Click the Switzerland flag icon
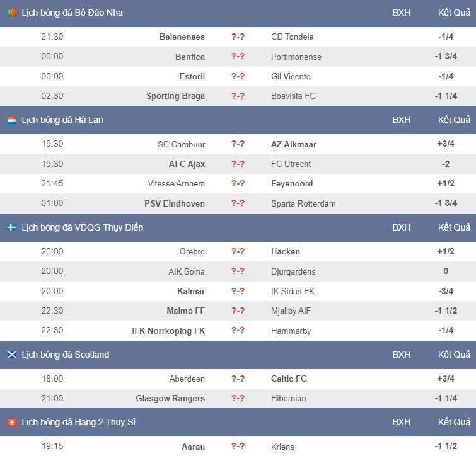This screenshot has width=476, height=456. coord(12,422)
